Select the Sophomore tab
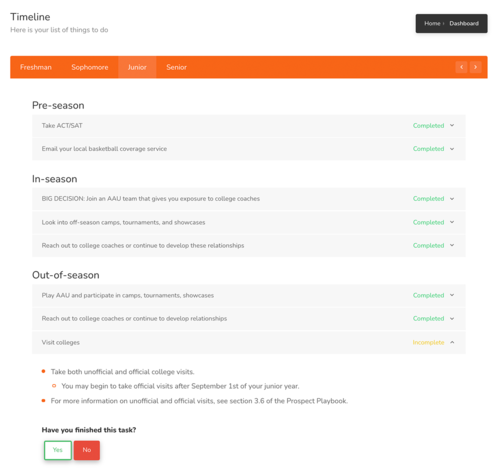The width and height of the screenshot is (496, 473). tap(90, 67)
